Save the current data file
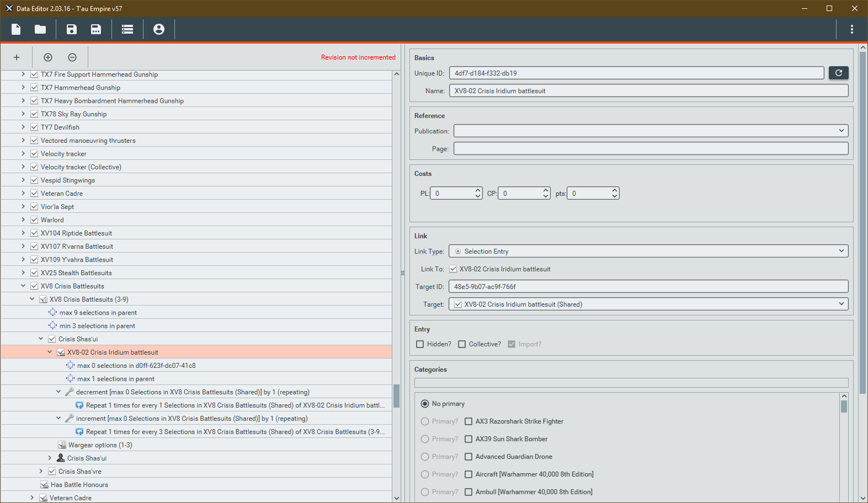868x503 pixels. [72, 29]
